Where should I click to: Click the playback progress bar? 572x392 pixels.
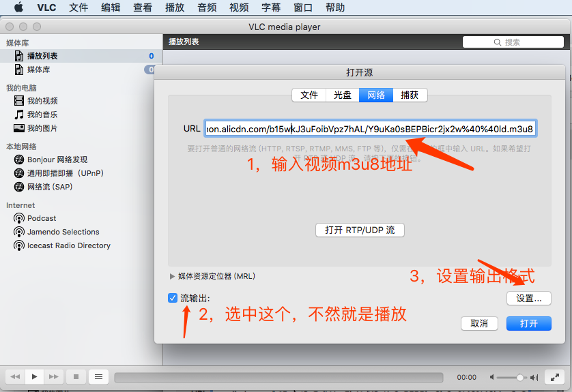tap(278, 378)
